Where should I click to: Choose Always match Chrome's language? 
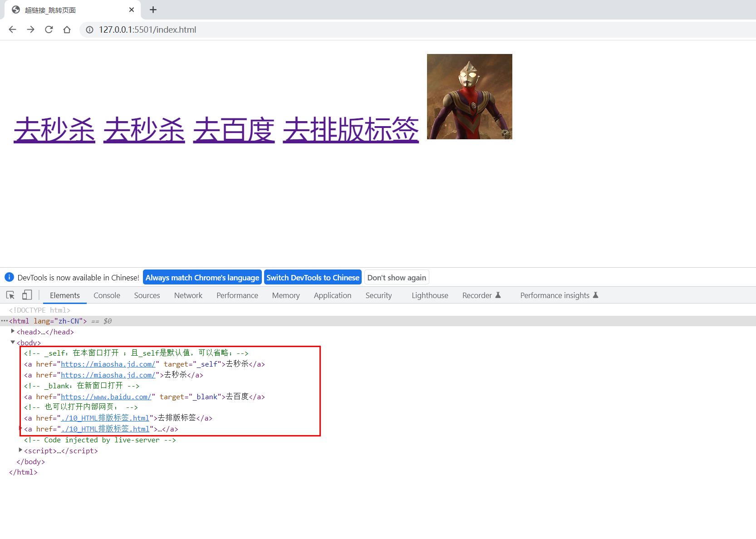click(x=202, y=277)
